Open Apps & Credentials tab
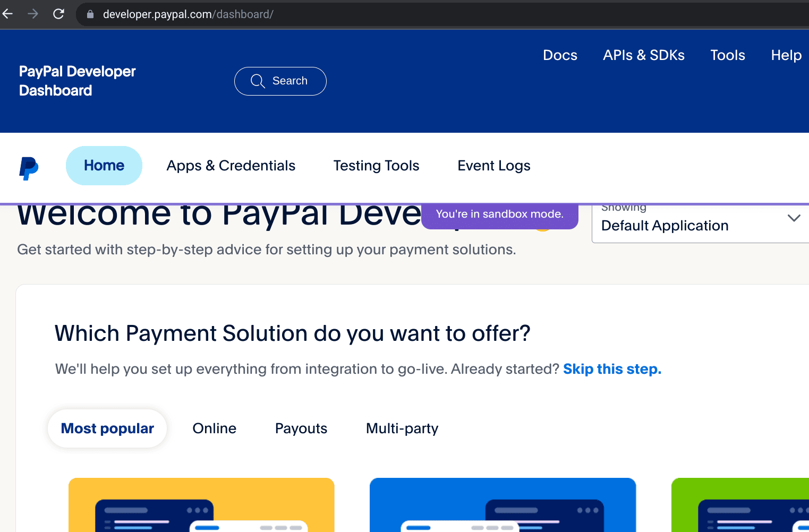This screenshot has height=532, width=809. coord(231,166)
